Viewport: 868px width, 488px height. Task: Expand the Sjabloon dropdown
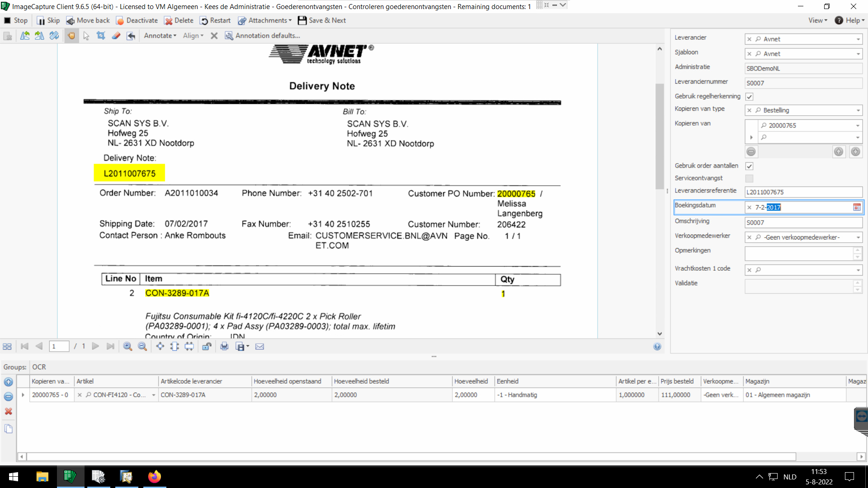point(858,54)
